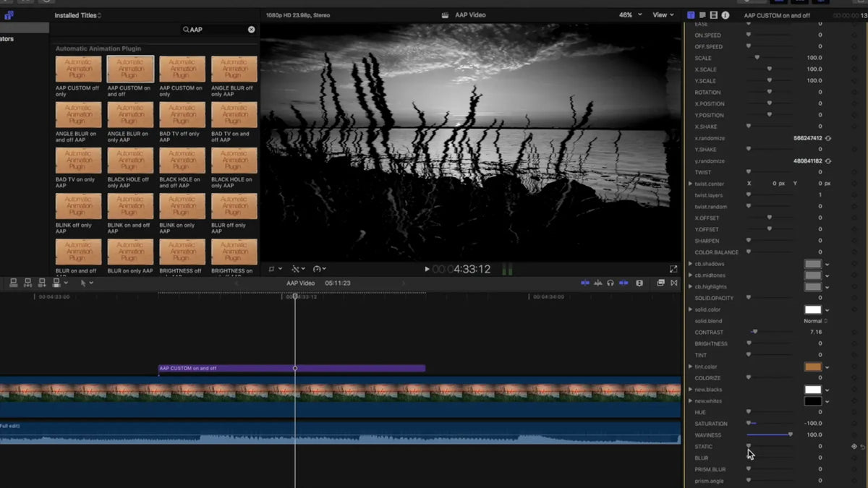The height and width of the screenshot is (488, 868).
Task: Open the Transform tool menu in viewer
Action: click(x=275, y=269)
